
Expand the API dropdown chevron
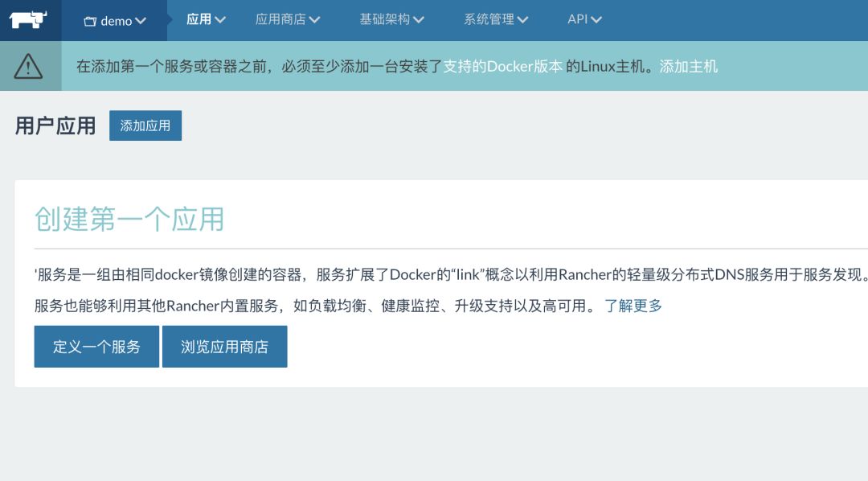point(596,21)
